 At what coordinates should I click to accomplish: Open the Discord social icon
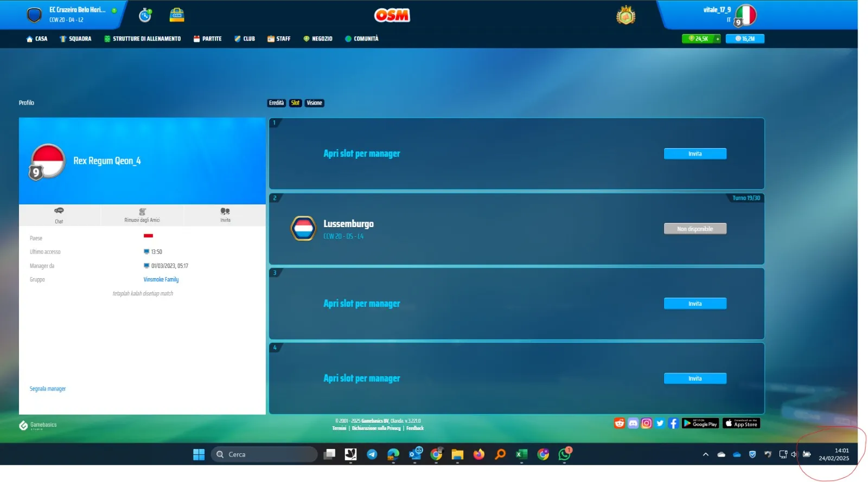[633, 423]
